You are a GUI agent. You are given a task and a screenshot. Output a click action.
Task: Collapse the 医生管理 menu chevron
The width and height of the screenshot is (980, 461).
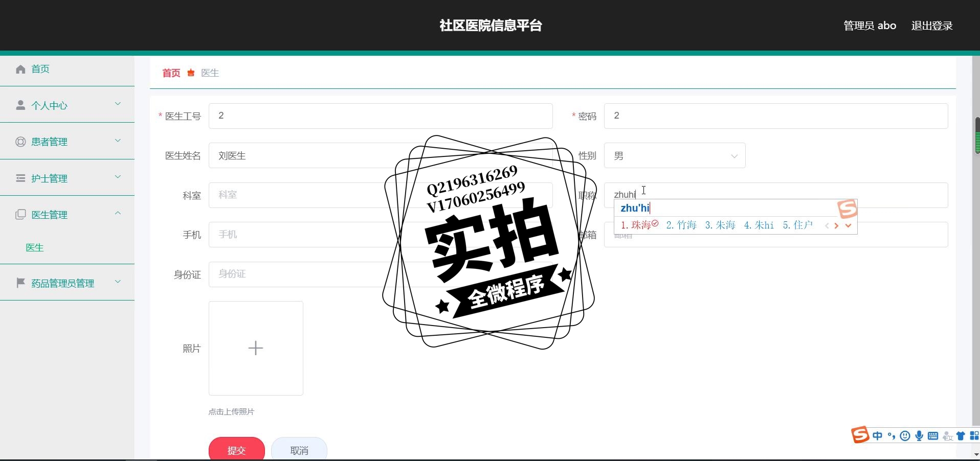pos(118,214)
